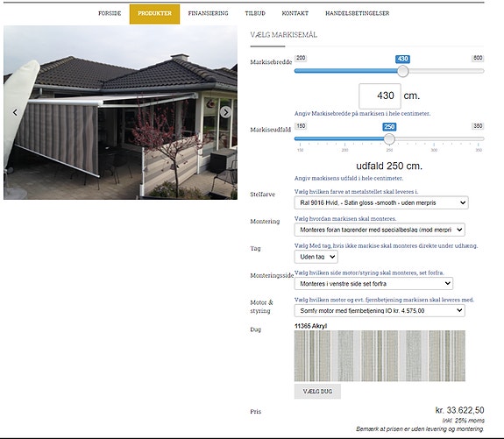Open the Handelsbetingelser menu item
The height and width of the screenshot is (439, 504).
[358, 13]
